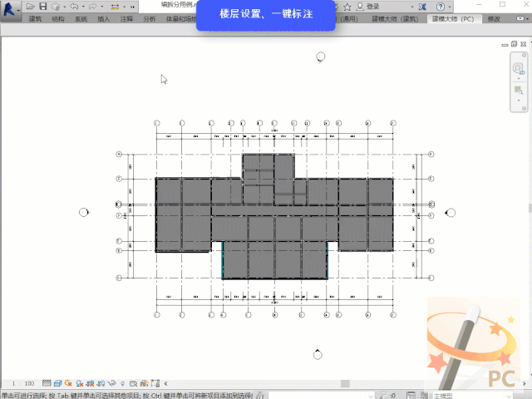Open the Autodesk Exchange Apps X icon
The image size is (532, 399).
point(422,7)
